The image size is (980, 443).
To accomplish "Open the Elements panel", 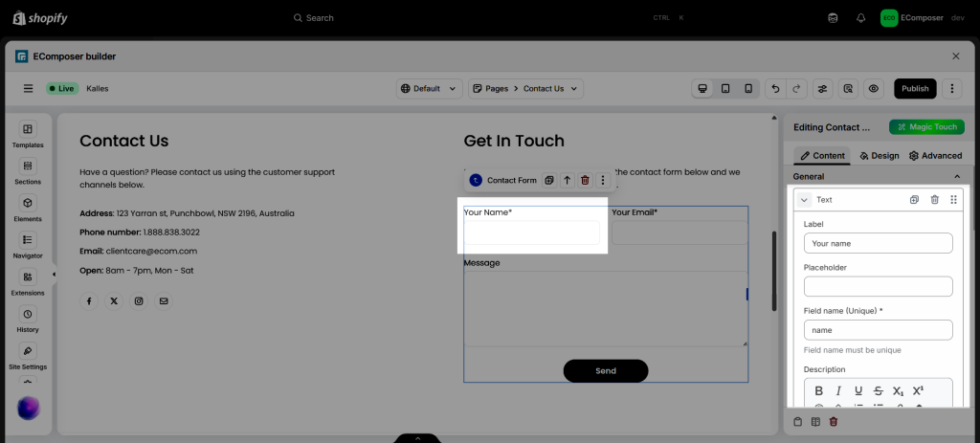I will coord(28,208).
